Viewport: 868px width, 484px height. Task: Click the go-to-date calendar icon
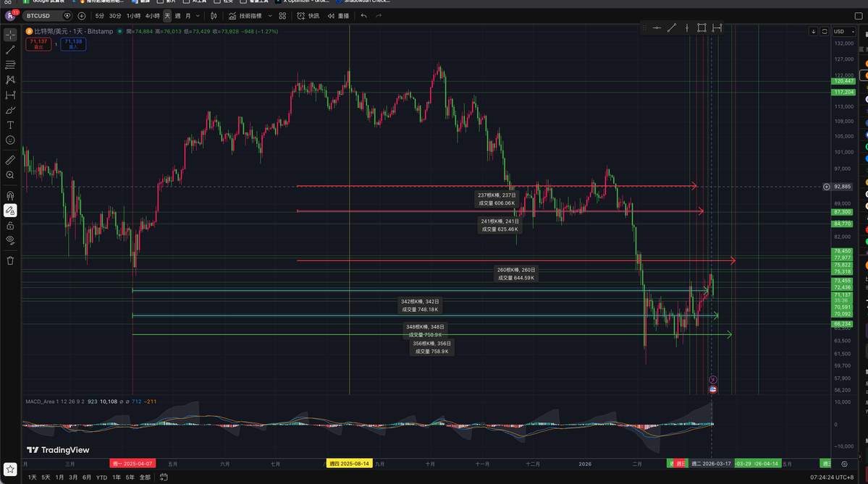tap(164, 477)
